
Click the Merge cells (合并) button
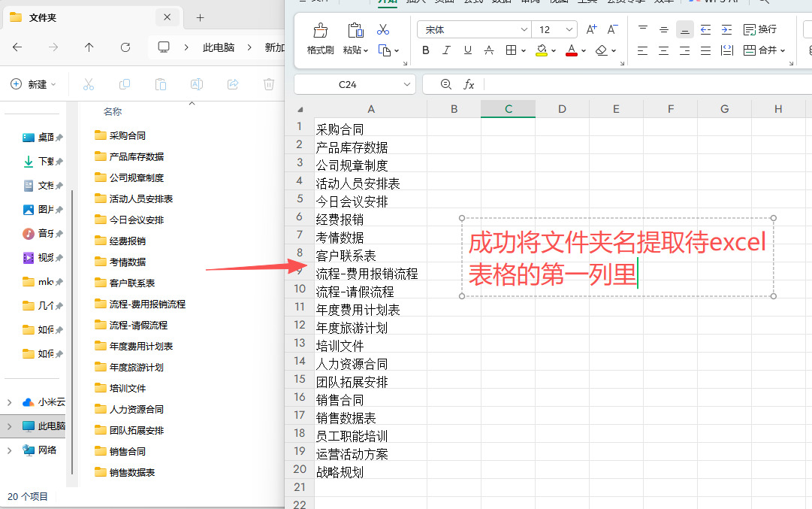pyautogui.click(x=759, y=50)
